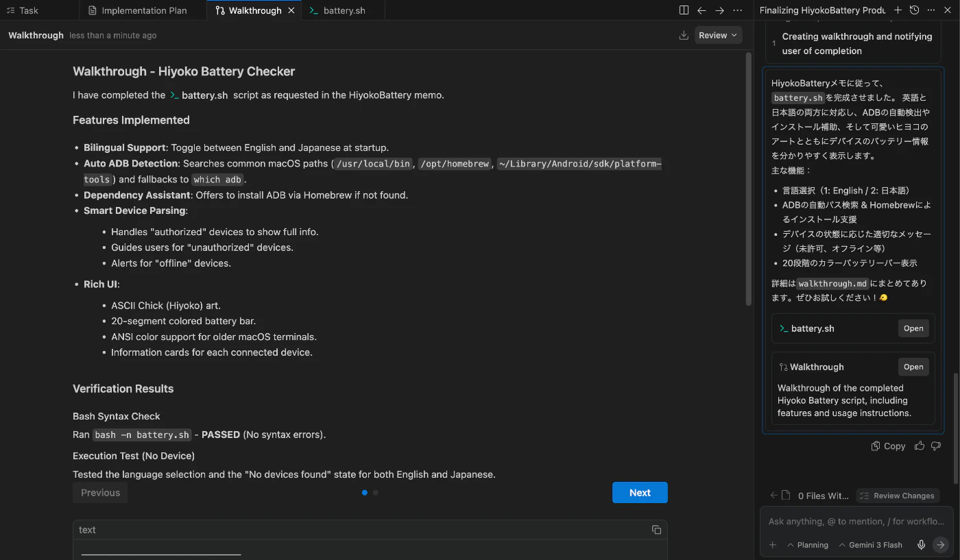This screenshot has height=560, width=960.
Task: Close the Walkthrough tab
Action: 291,10
